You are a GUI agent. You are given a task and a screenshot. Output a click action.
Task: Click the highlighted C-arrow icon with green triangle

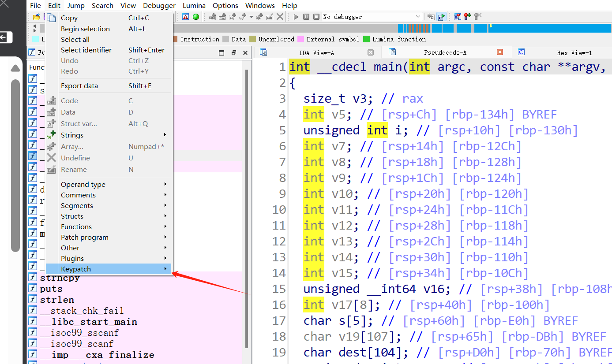441,17
